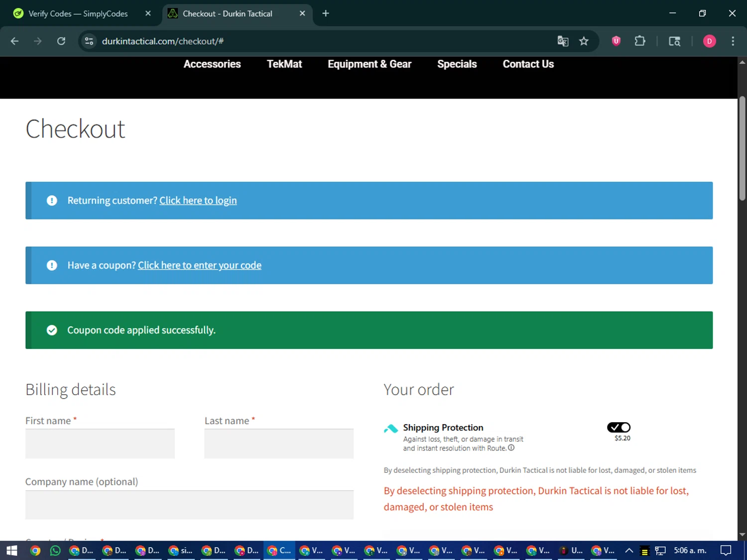This screenshot has width=747, height=560.
Task: Click the browser forward arrow
Action: (38, 41)
